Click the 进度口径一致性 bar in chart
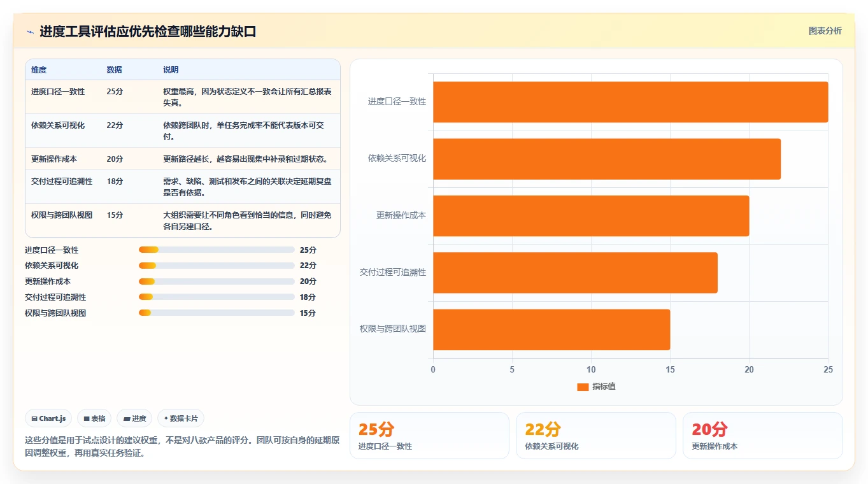Image resolution: width=868 pixels, height=484 pixels. coord(630,102)
